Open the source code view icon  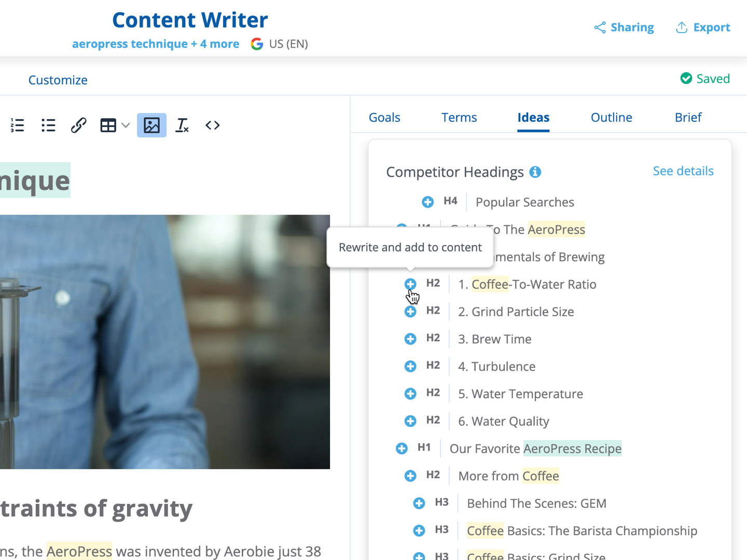click(213, 125)
